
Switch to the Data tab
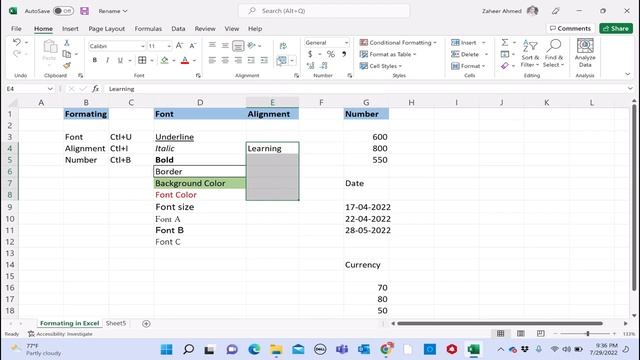[x=178, y=29]
